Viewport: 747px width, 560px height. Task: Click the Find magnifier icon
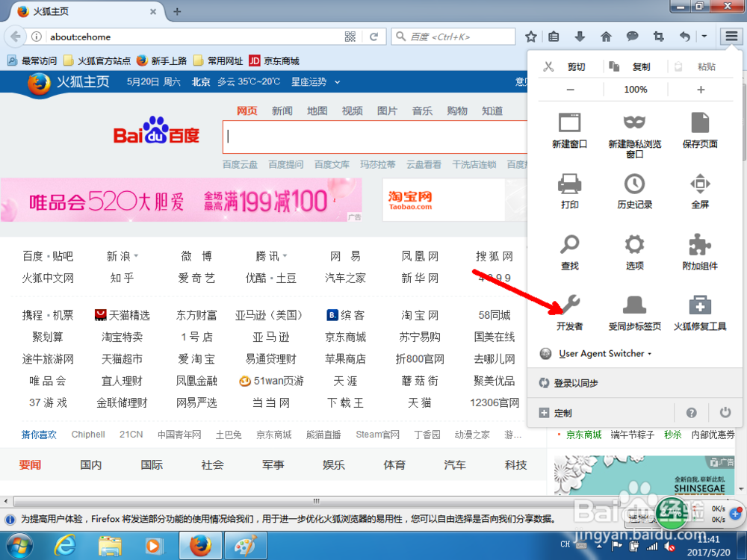pyautogui.click(x=570, y=245)
